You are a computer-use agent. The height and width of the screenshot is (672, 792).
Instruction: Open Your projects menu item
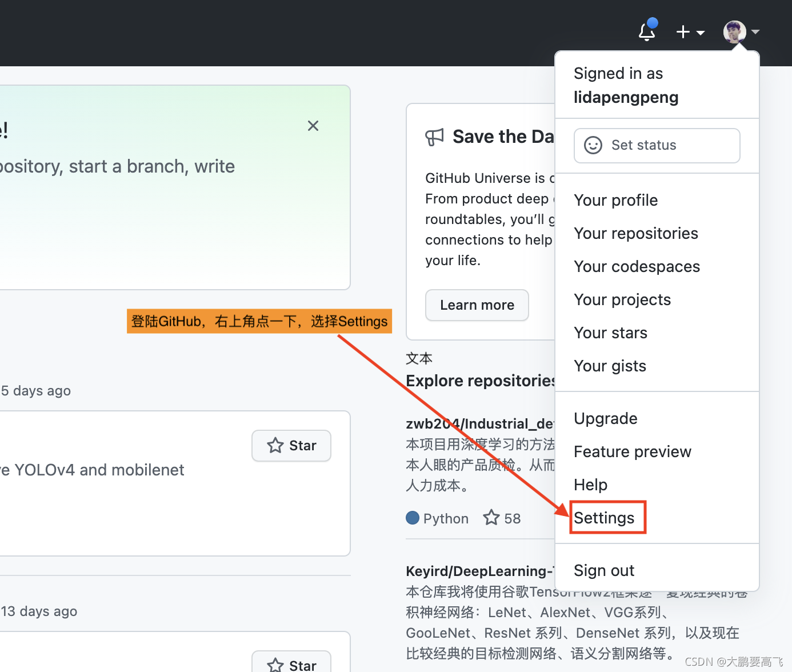click(x=622, y=299)
